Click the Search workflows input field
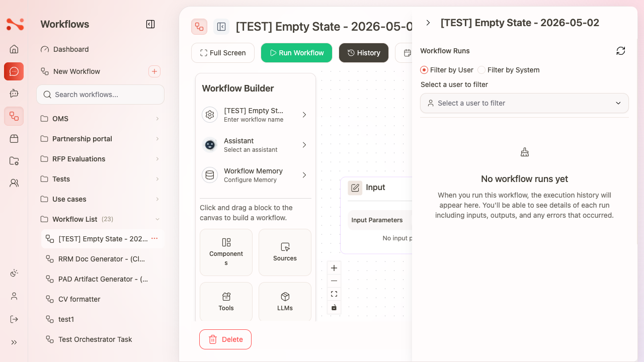The image size is (644, 362). click(101, 95)
